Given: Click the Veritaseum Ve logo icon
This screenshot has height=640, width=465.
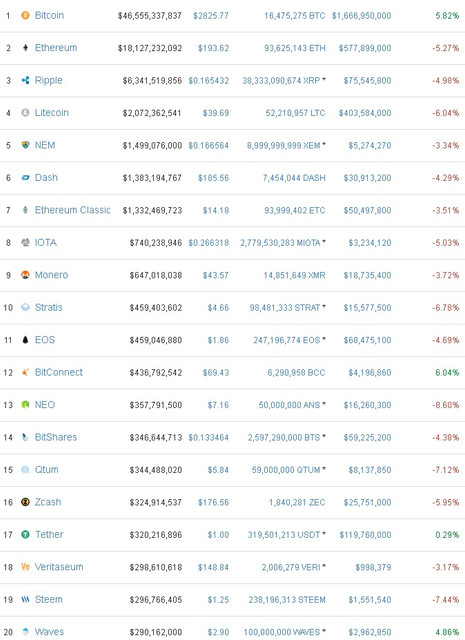Looking at the screenshot, I should [x=25, y=567].
